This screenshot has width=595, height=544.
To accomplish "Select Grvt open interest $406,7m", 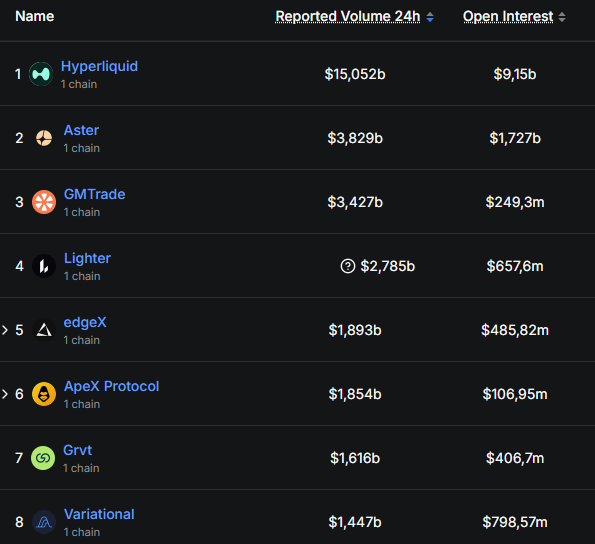I will point(515,458).
